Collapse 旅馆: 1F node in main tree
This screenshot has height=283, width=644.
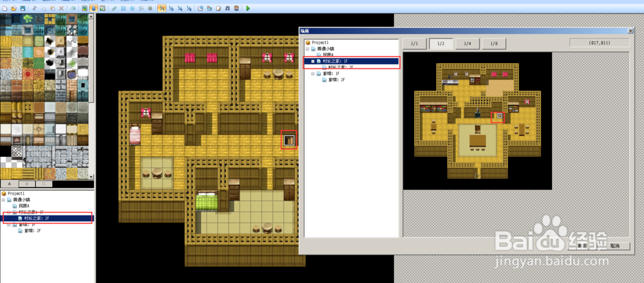pyautogui.click(x=8, y=224)
